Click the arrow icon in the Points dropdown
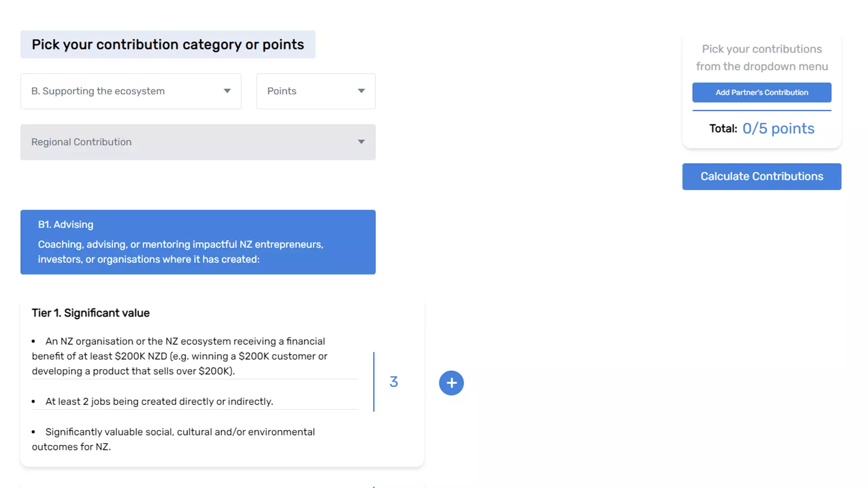Image resolution: width=868 pixels, height=488 pixels. pyautogui.click(x=361, y=91)
